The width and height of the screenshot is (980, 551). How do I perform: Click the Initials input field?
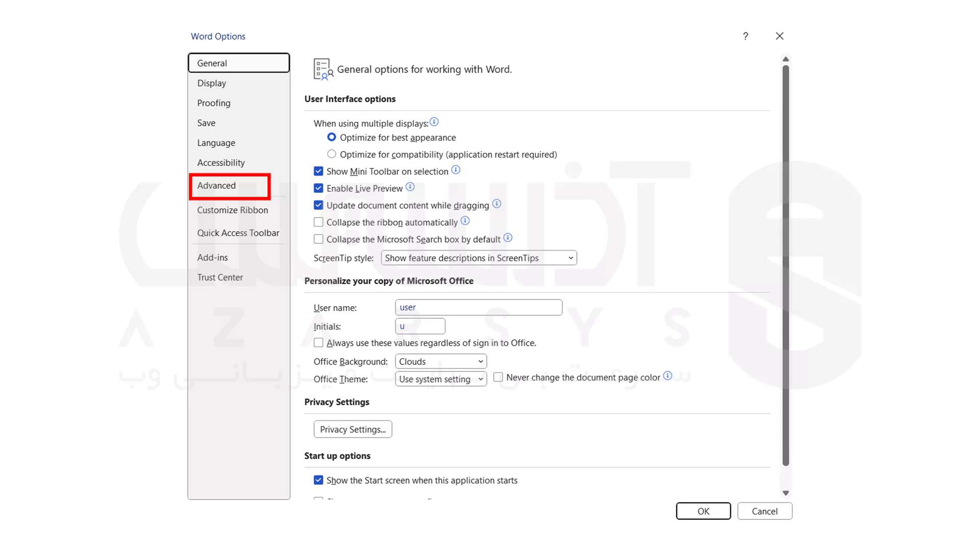(420, 326)
